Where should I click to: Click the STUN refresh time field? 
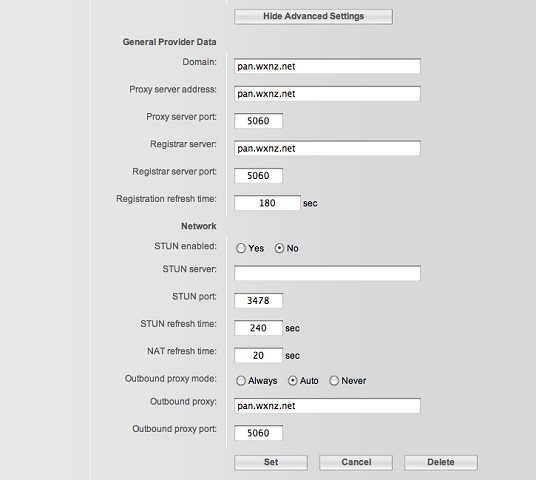(258, 328)
